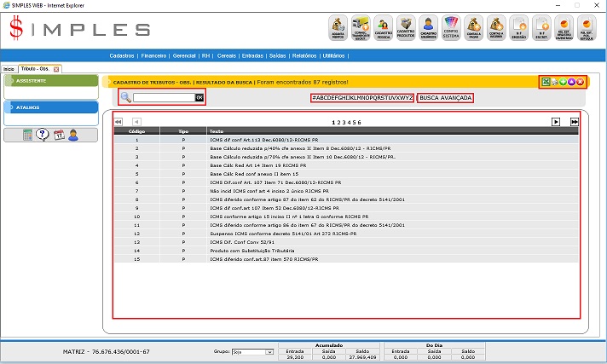Click the calculator icon in sidebar

click(x=27, y=135)
